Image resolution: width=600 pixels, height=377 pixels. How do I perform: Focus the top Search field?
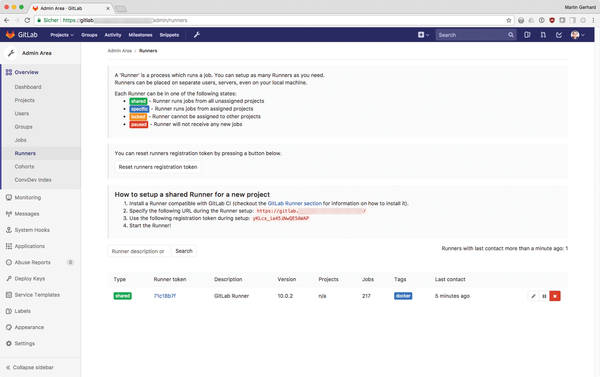click(475, 35)
